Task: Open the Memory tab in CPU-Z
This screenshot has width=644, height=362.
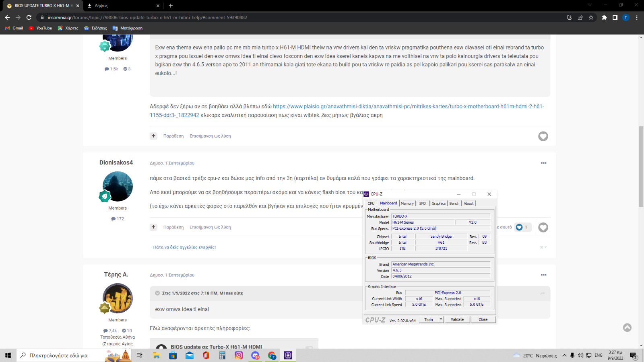Action: click(407, 204)
